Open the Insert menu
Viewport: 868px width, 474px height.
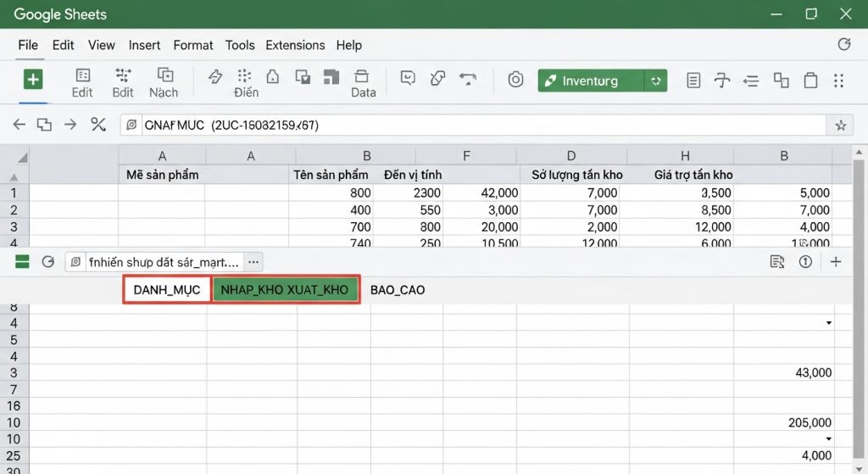[x=144, y=45]
